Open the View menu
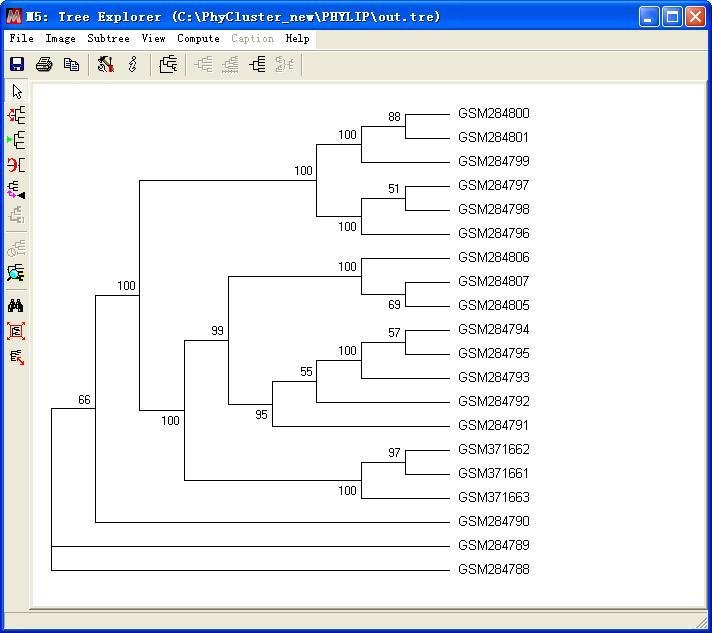 [153, 39]
